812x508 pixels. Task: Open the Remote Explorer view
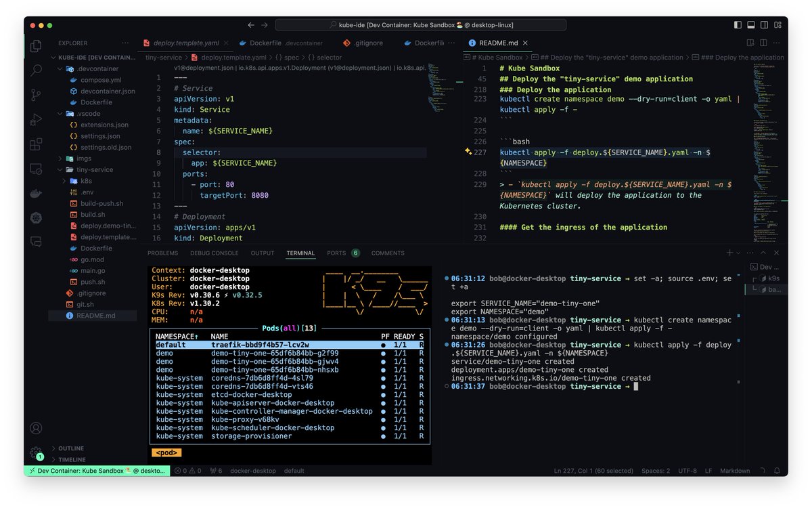coord(36,169)
